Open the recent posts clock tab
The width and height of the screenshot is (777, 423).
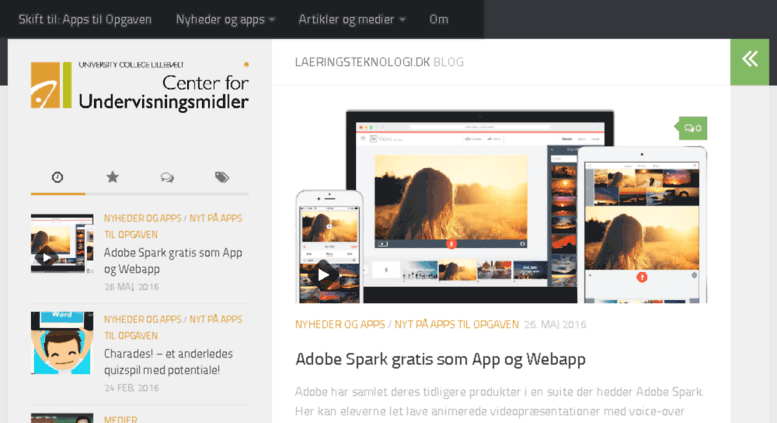click(x=57, y=177)
